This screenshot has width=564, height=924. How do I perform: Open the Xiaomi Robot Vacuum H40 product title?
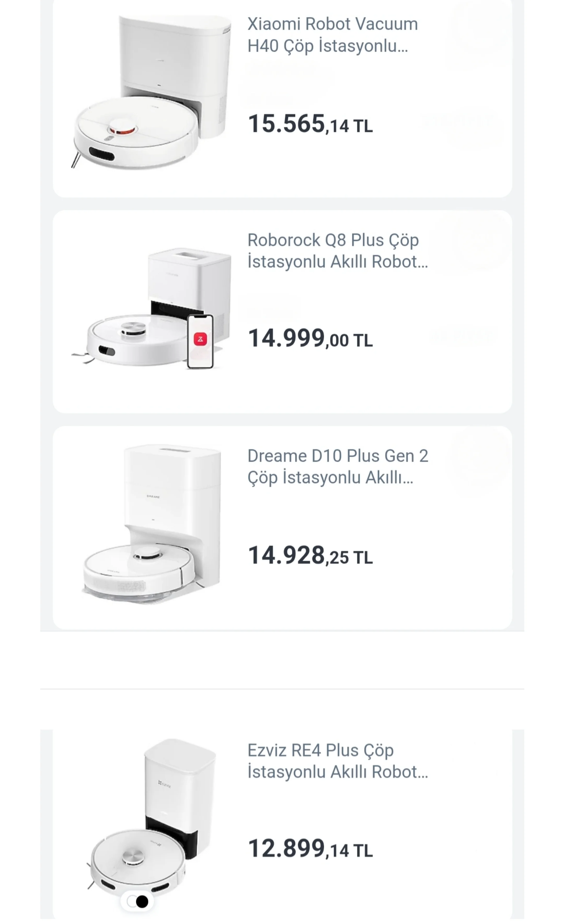332,35
